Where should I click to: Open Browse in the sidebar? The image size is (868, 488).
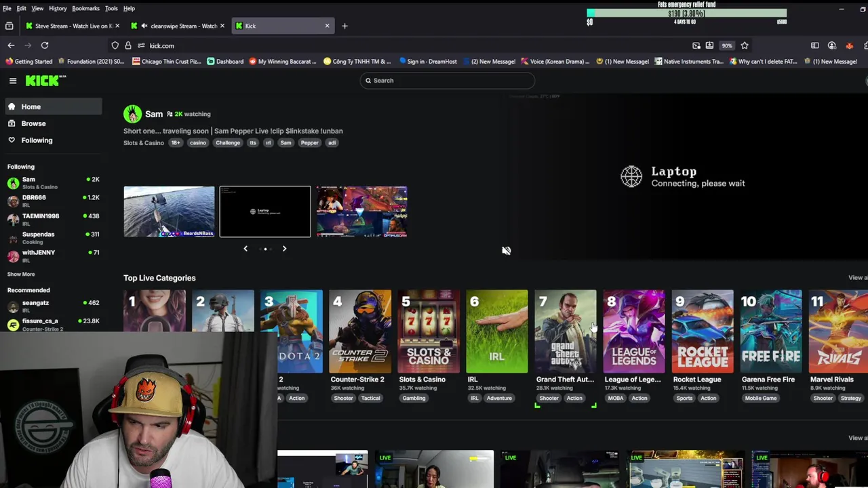click(52, 123)
